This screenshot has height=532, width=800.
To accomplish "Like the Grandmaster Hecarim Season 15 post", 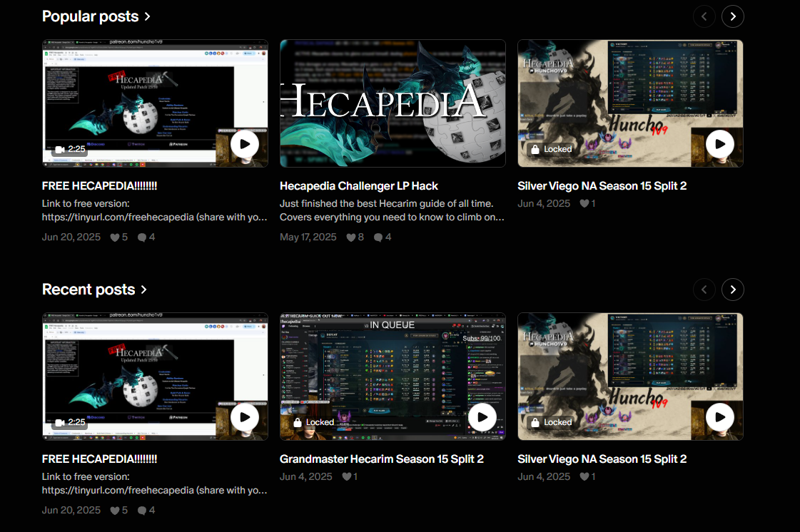I will [x=346, y=476].
